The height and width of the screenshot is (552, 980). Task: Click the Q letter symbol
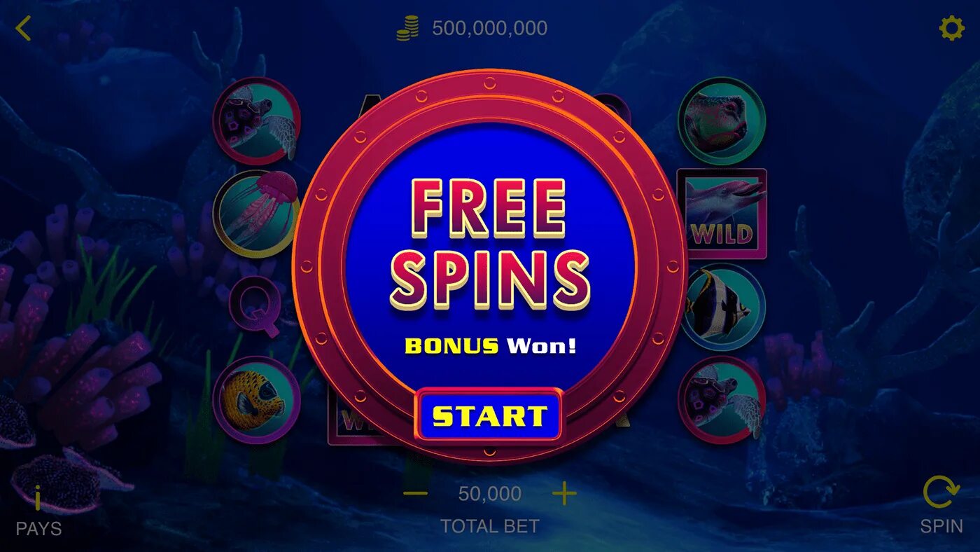pos(256,307)
